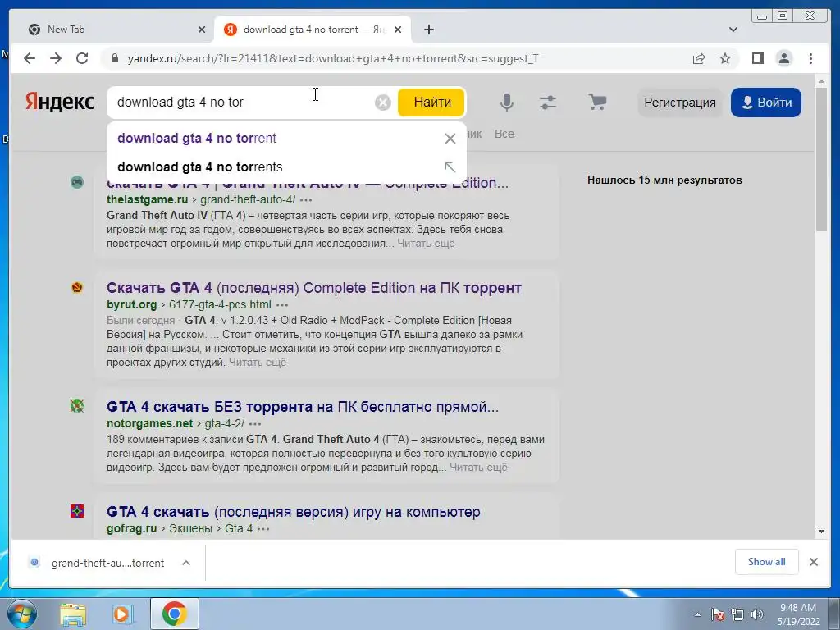Screen dimensions: 840x630
Task: Fill the search box with 'no torrents' suggestion arrow
Action: (x=450, y=167)
